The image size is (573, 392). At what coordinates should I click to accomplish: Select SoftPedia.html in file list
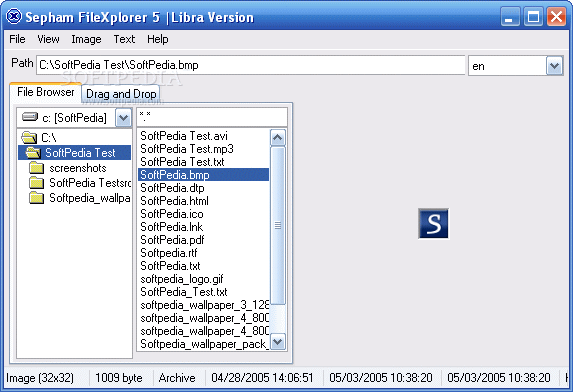coord(174,201)
